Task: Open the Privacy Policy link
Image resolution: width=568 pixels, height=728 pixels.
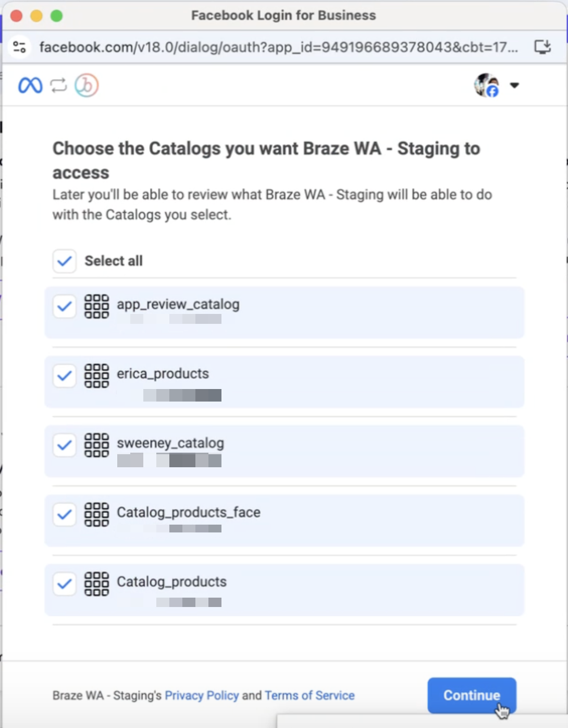Action: [202, 696]
